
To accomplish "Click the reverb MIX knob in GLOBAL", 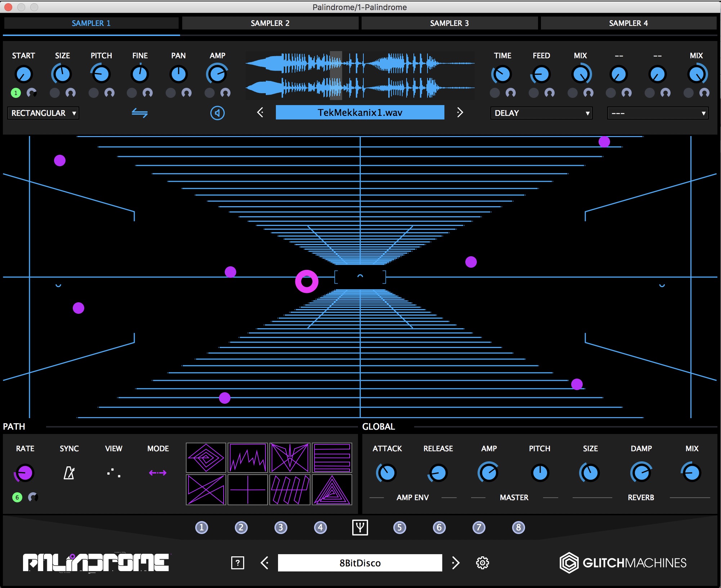I will [691, 473].
